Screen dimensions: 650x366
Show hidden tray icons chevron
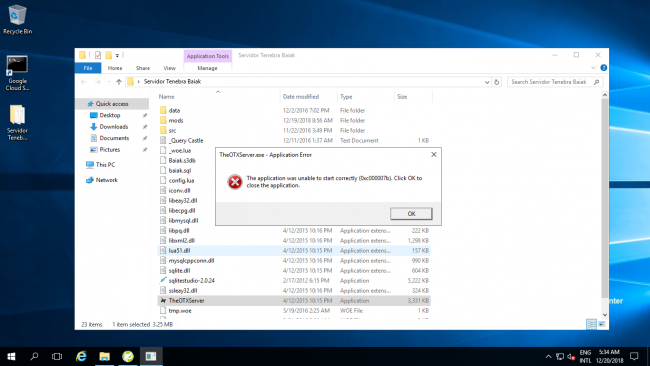click(548, 356)
